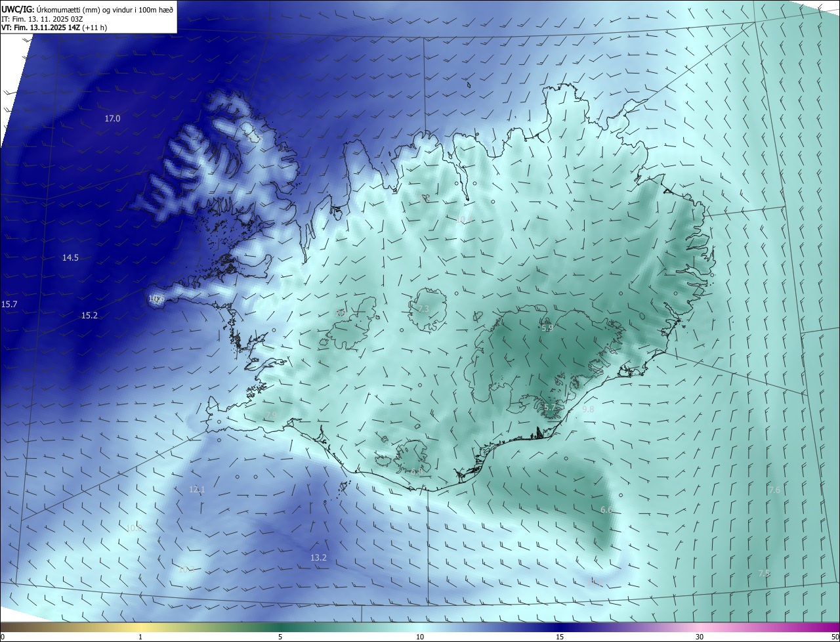Click the legend tick label 30
840x642 pixels.
click(x=700, y=637)
